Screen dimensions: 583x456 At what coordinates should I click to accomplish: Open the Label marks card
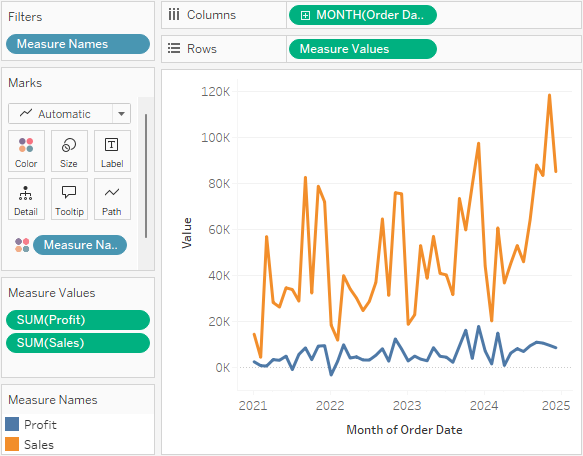[112, 151]
